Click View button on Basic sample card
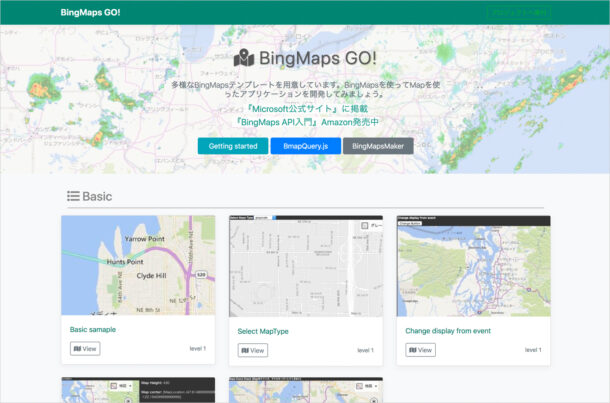610x403 pixels. coord(85,349)
